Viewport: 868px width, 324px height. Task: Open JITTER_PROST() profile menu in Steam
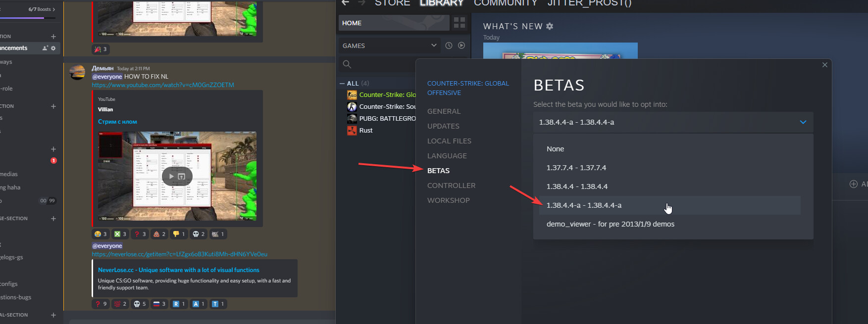[x=589, y=3]
